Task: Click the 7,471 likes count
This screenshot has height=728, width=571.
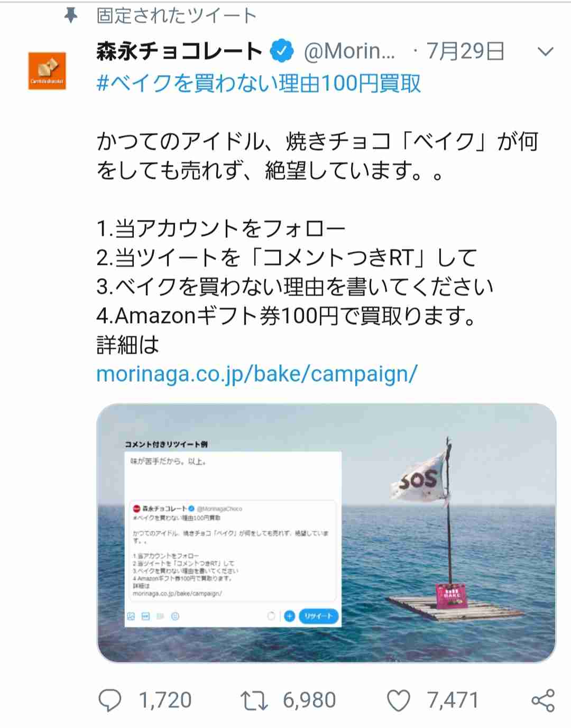Action: pos(453,701)
